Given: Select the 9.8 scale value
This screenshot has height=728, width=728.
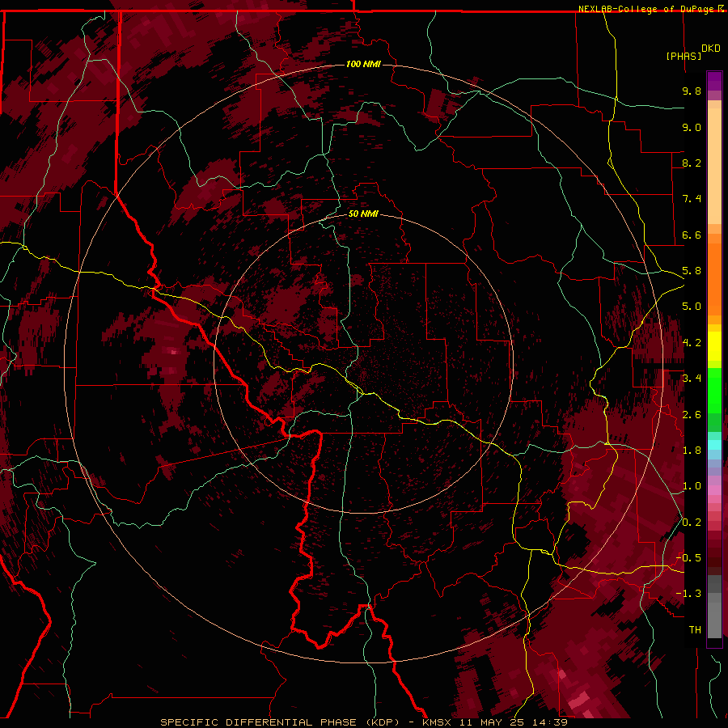Looking at the screenshot, I should (692, 91).
